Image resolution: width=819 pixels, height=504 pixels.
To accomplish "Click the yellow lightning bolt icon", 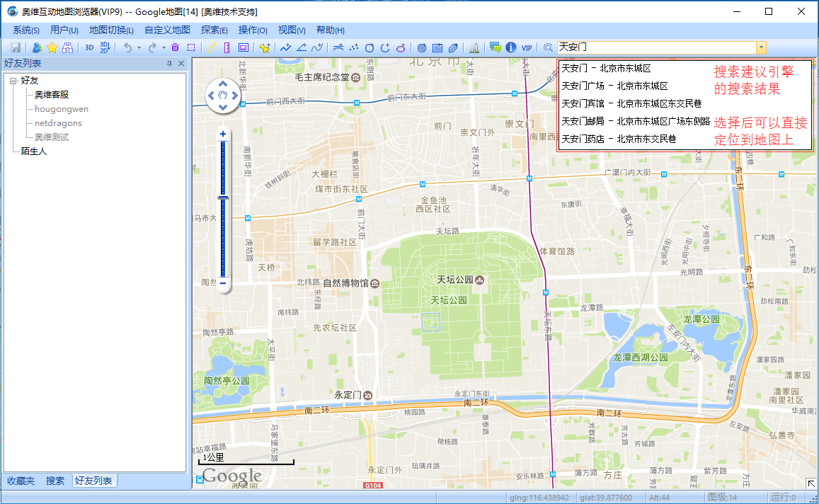I will (212, 48).
